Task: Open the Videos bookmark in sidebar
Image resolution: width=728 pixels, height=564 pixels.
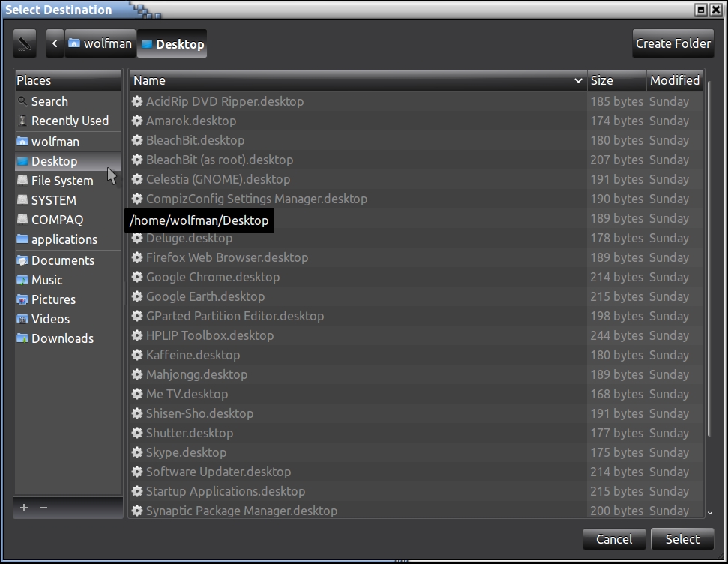Action: [x=50, y=319]
